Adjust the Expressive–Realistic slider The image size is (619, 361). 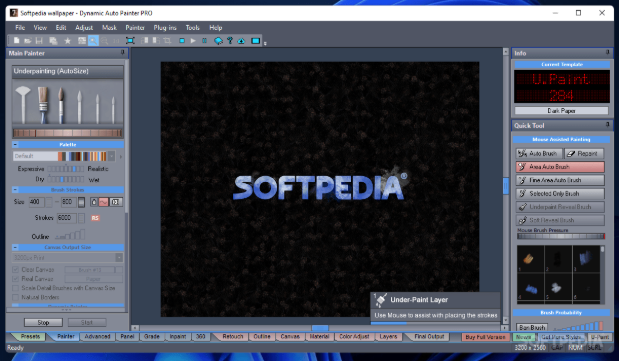click(66, 169)
